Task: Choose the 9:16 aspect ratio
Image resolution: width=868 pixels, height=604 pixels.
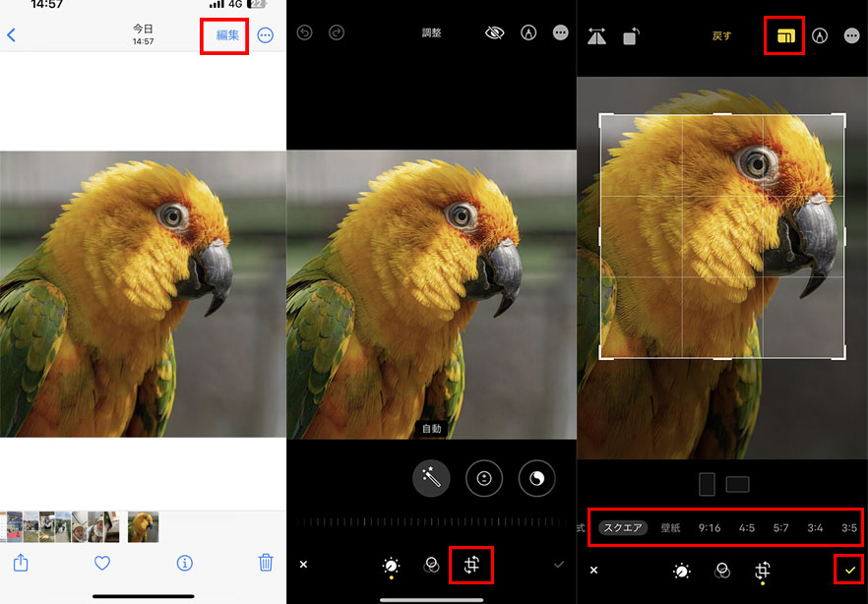Action: point(709,528)
